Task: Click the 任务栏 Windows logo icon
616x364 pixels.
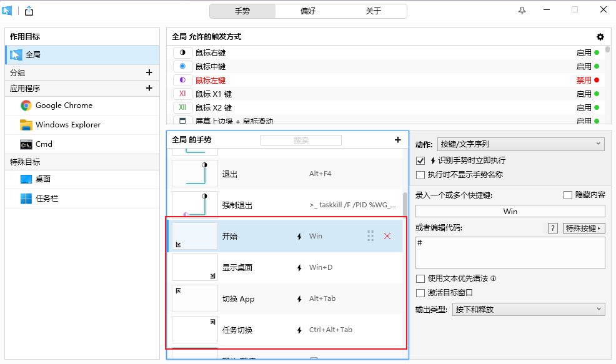Action: [x=26, y=199]
